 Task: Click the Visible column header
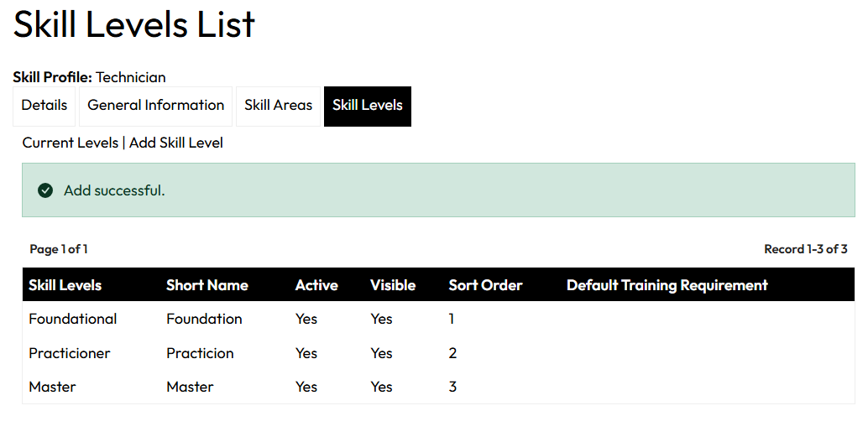coord(393,285)
